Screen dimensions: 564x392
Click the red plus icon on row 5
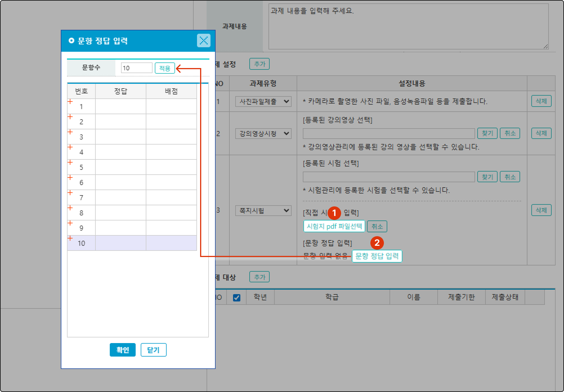(70, 162)
